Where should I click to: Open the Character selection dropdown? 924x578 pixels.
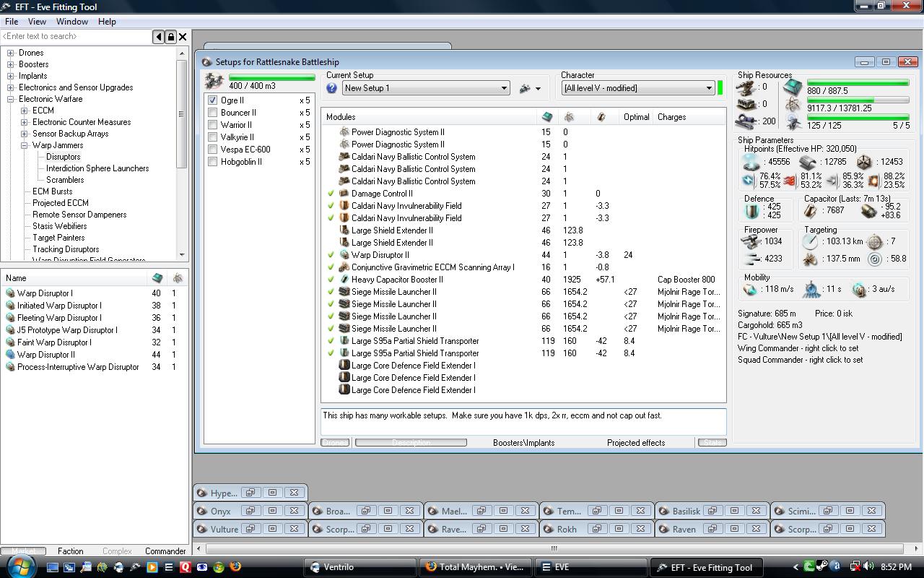[x=709, y=88]
